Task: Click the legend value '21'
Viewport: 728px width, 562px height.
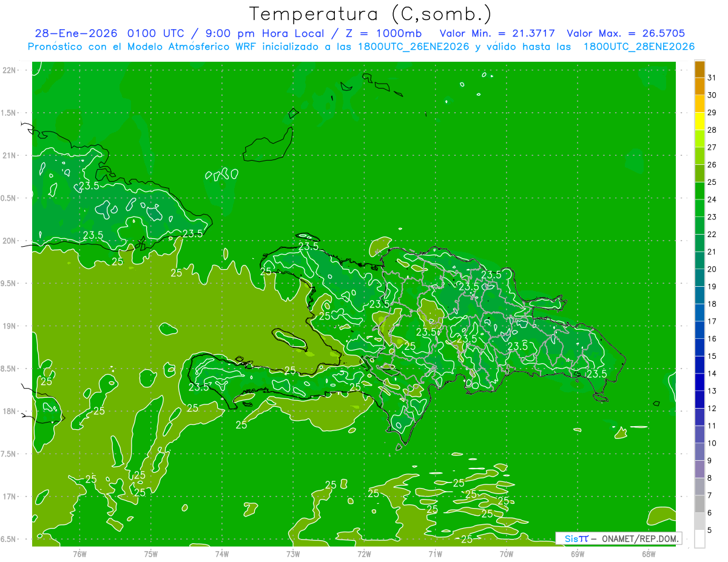Action: [x=712, y=252]
